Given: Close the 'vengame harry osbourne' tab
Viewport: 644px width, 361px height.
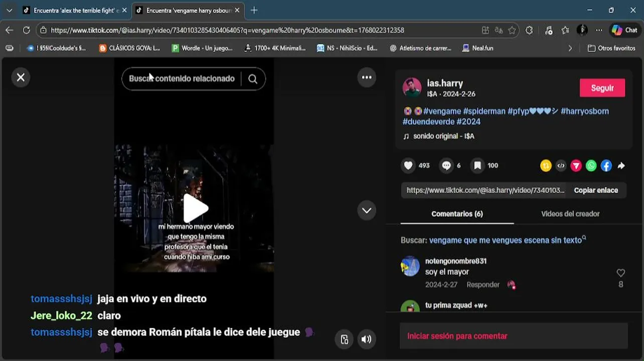Looking at the screenshot, I should tap(237, 10).
